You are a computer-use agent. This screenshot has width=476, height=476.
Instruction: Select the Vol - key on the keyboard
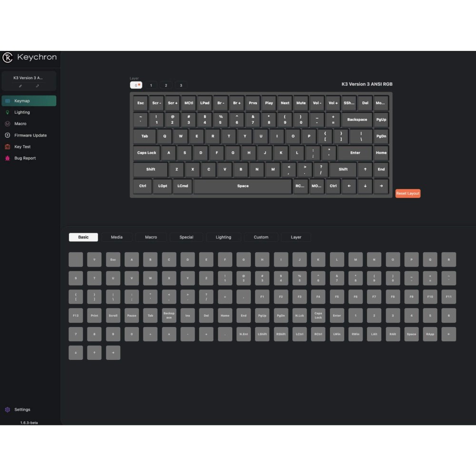[317, 103]
